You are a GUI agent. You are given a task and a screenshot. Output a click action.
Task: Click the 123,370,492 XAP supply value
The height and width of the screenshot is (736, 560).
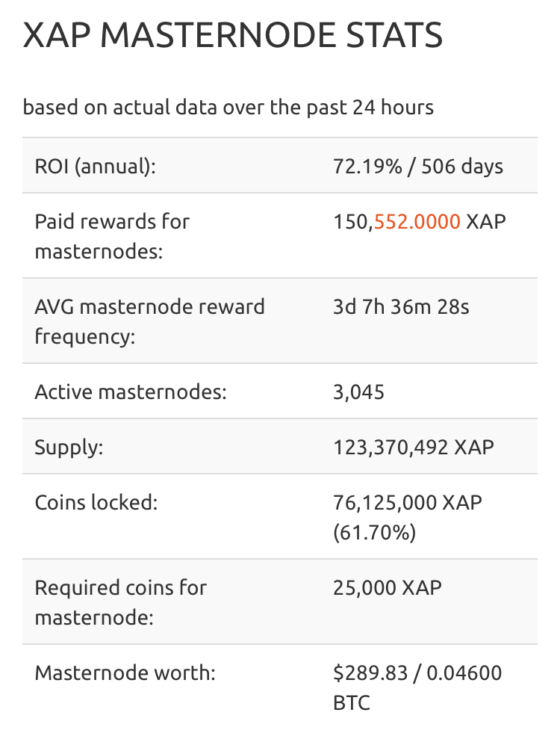click(x=413, y=447)
